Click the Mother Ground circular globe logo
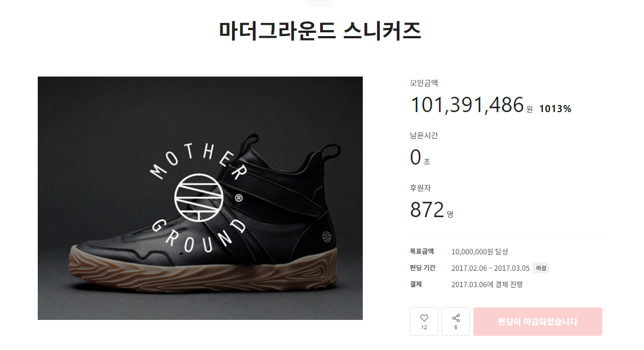 point(199,198)
